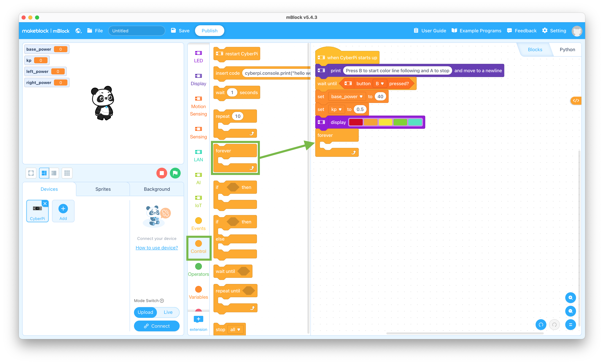
Task: Select the Sprites tab
Action: (103, 189)
